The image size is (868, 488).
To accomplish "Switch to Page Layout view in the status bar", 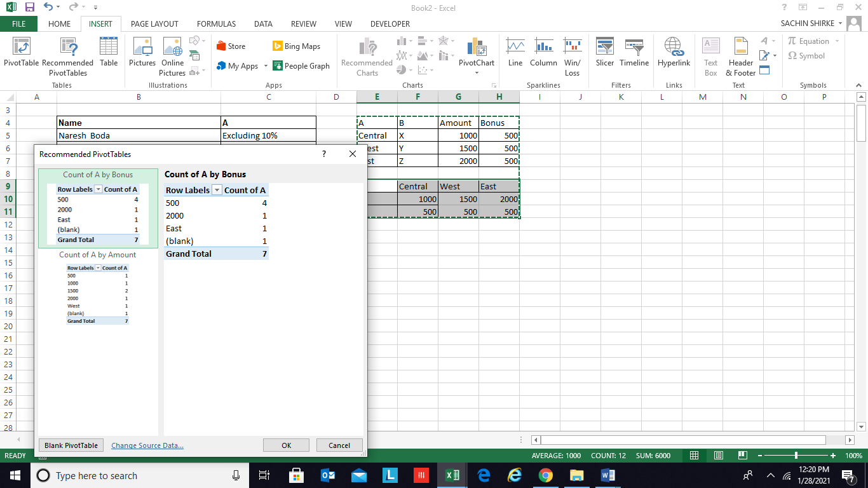I will tap(719, 456).
